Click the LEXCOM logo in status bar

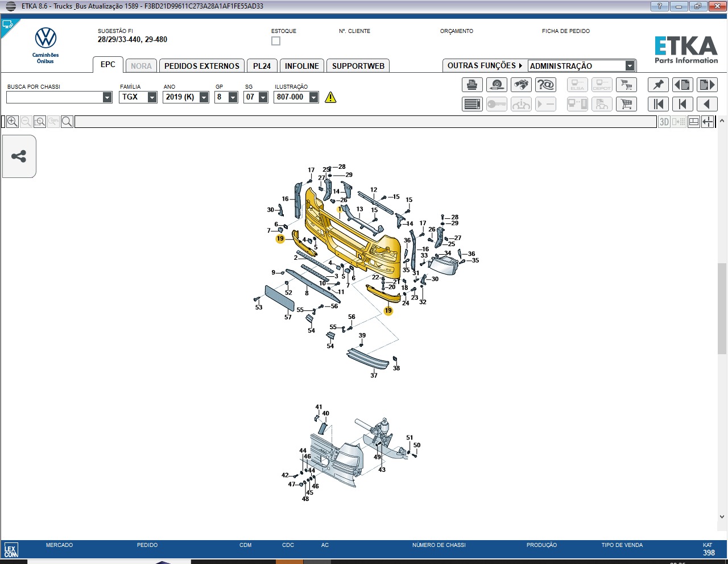[x=11, y=550]
